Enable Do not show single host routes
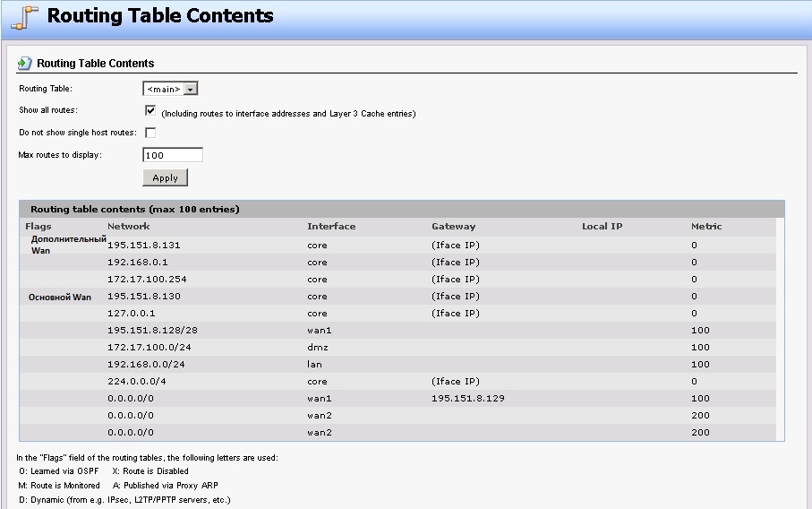The image size is (812, 509). [x=150, y=133]
